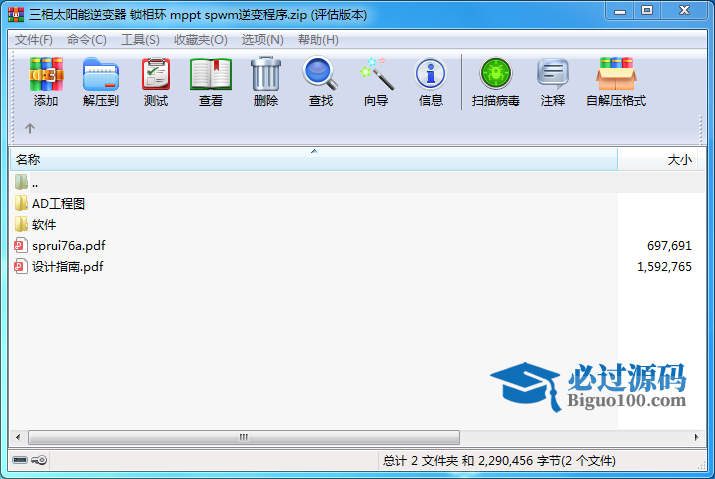Screen dimensions: 715x479
Task: Open the 命令(C) menu
Action: (x=87, y=40)
